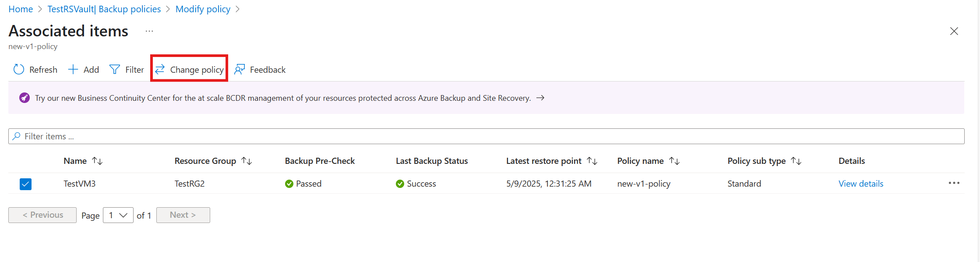Viewport: 980px width, 262px height.
Task: Click Change policy swap arrows icon
Action: pos(160,70)
